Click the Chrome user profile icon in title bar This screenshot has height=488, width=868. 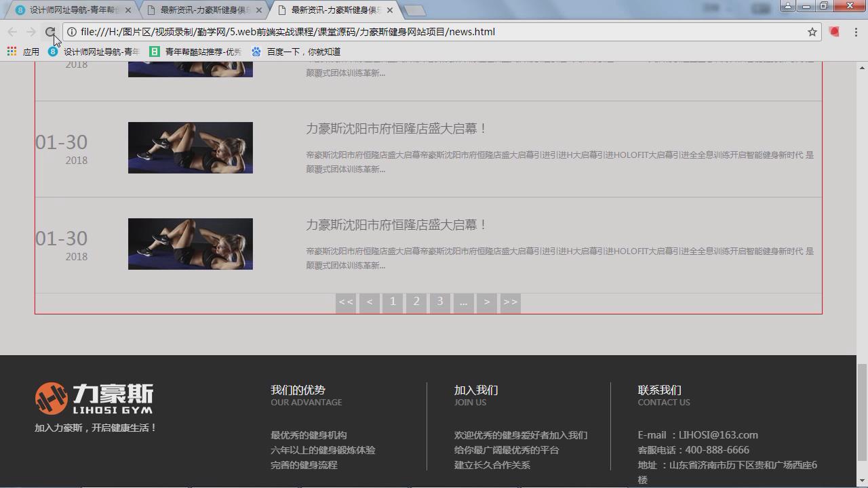(x=787, y=6)
